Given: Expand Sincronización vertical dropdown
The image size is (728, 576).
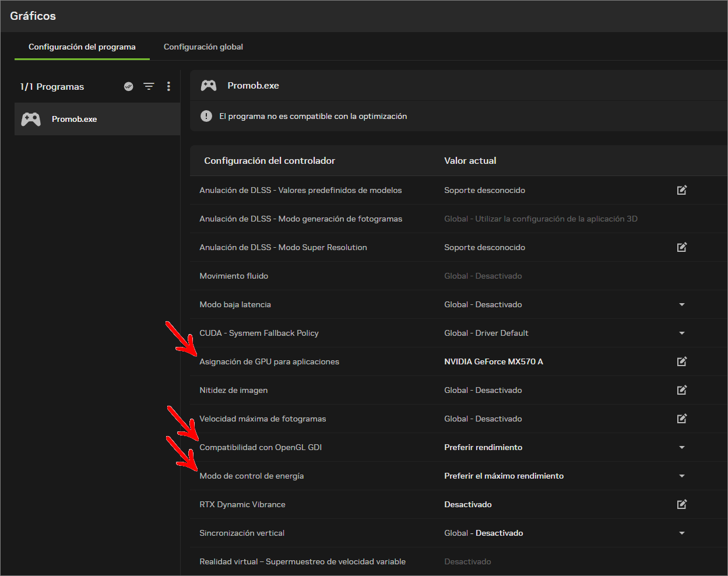Looking at the screenshot, I should pyautogui.click(x=682, y=533).
